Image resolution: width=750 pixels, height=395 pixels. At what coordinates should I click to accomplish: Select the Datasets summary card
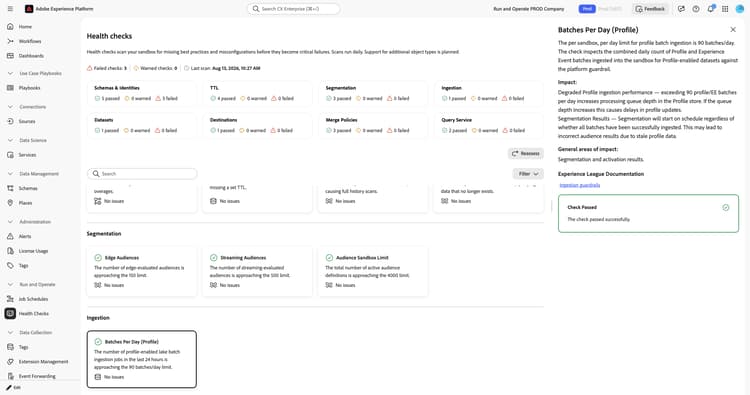click(142, 125)
